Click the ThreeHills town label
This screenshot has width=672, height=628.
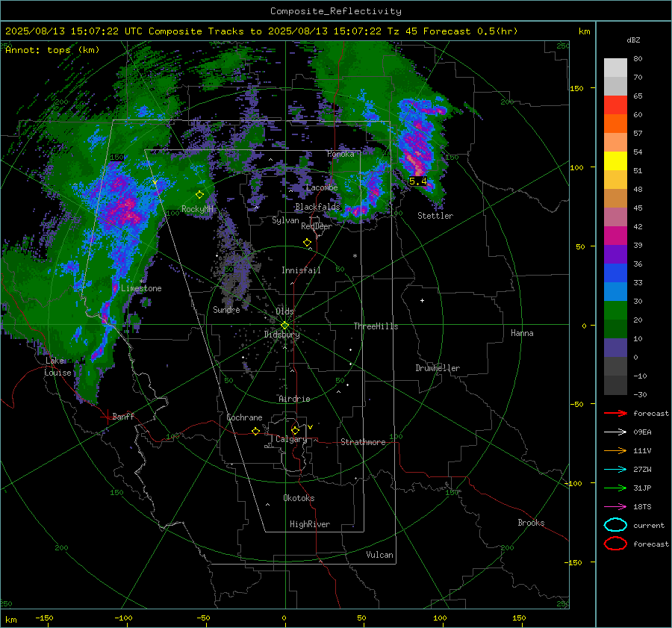tap(376, 326)
